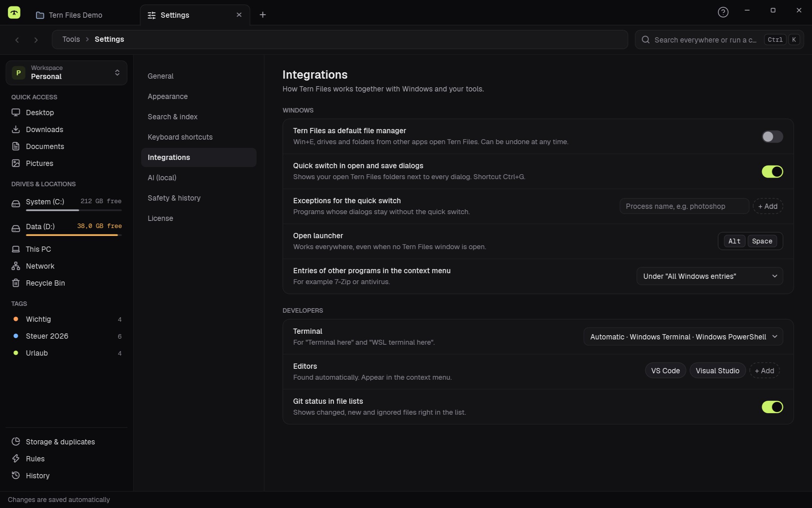Click the Tools breadcrumb
Screen dimensions: 812x508
[71, 39]
